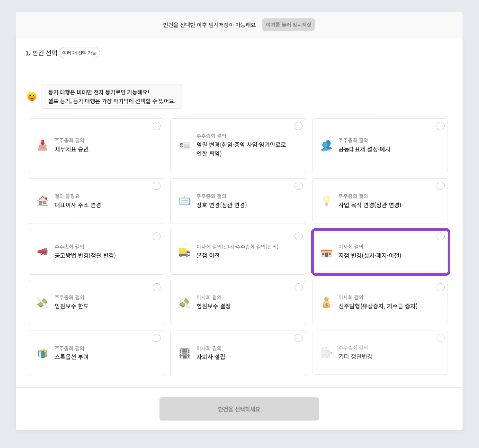Click the 재무제표 승인 title text
Image resolution: width=479 pixels, height=448 pixels.
(72, 149)
